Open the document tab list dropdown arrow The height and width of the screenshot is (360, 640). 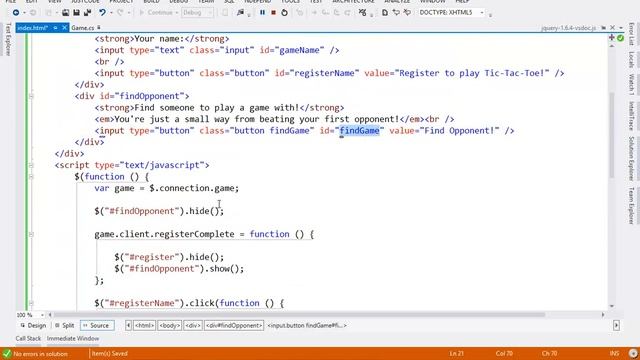(621, 28)
